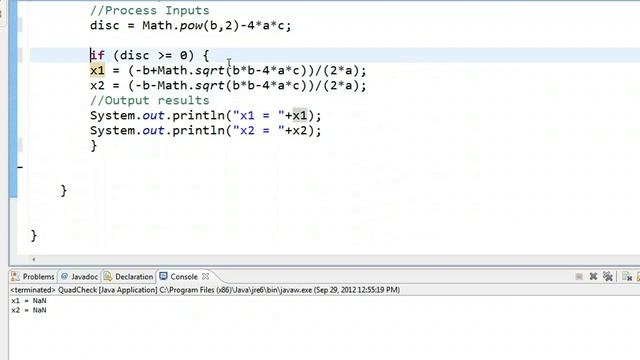Click the final class closing brace
Screen dimensions: 640x360
(34, 236)
